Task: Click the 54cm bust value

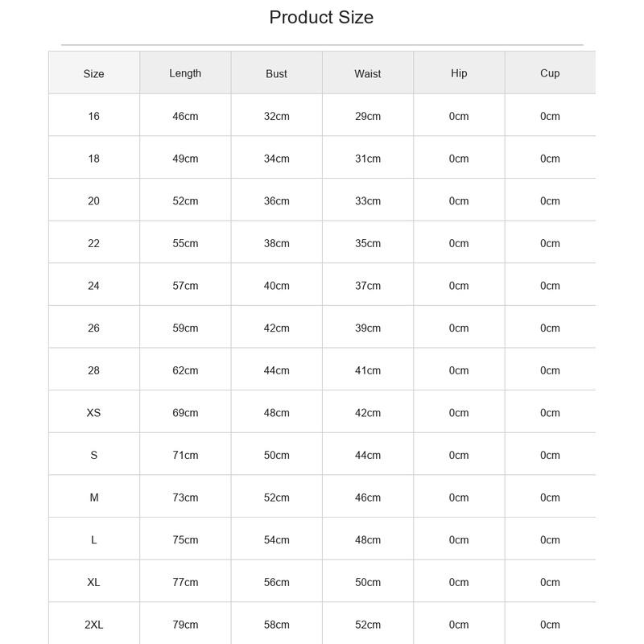Action: point(276,540)
